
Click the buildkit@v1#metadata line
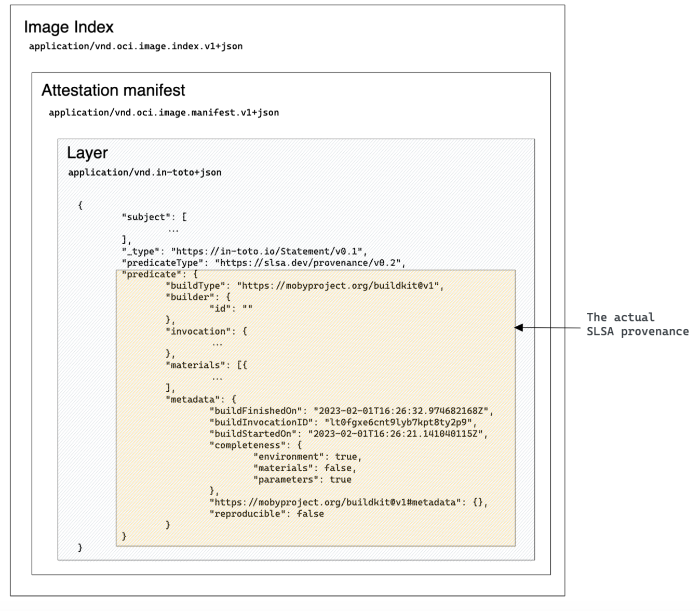(x=348, y=502)
